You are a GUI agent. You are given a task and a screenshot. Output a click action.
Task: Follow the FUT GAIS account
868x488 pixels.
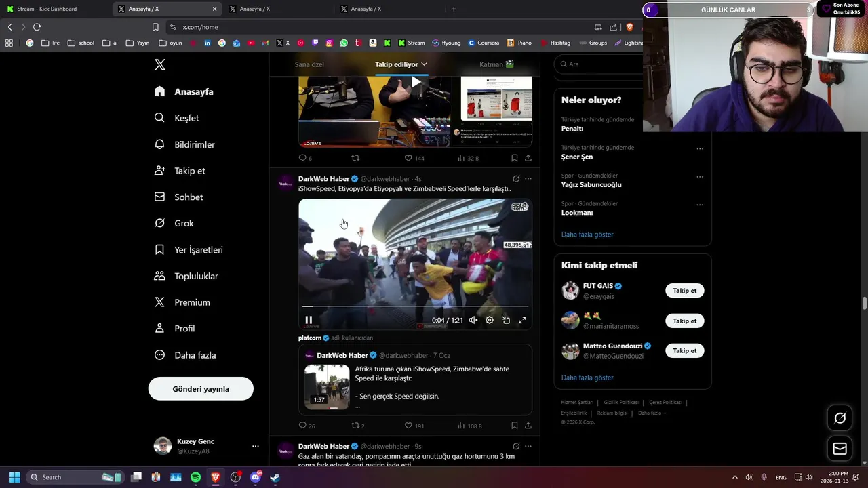[x=684, y=291]
